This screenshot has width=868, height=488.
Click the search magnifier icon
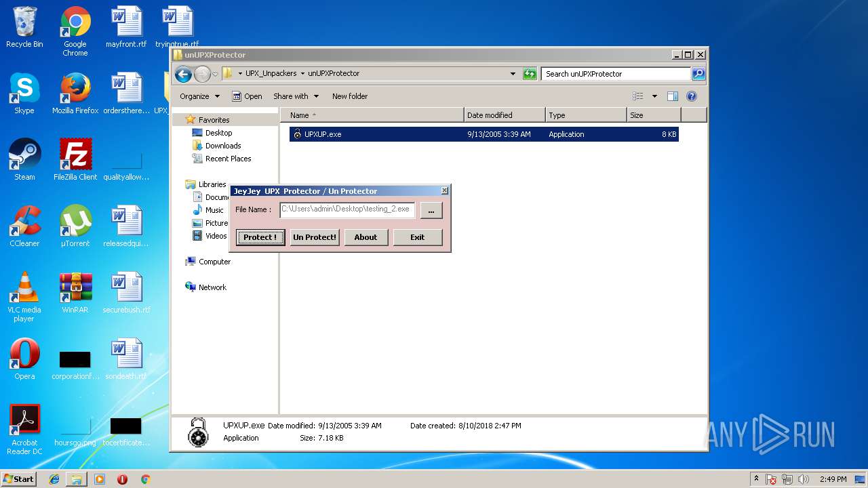(x=698, y=74)
